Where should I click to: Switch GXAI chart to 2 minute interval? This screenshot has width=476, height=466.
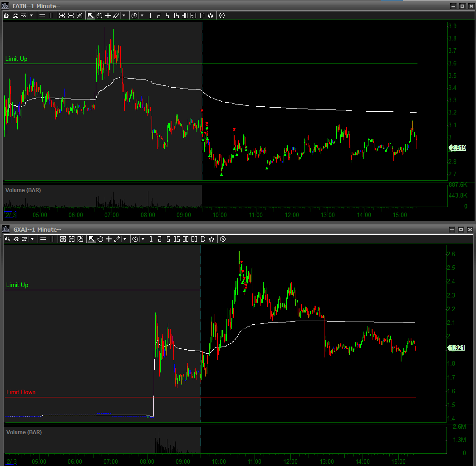coord(159,239)
